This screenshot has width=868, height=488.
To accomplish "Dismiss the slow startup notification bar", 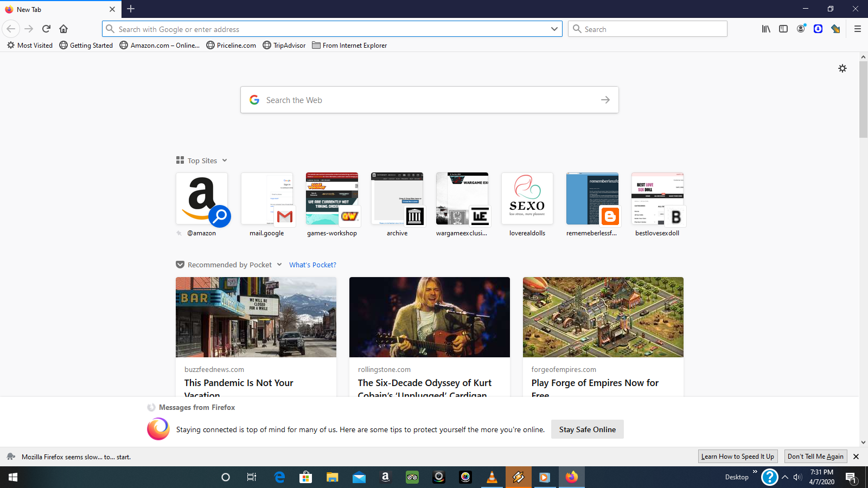I will coord(856,457).
